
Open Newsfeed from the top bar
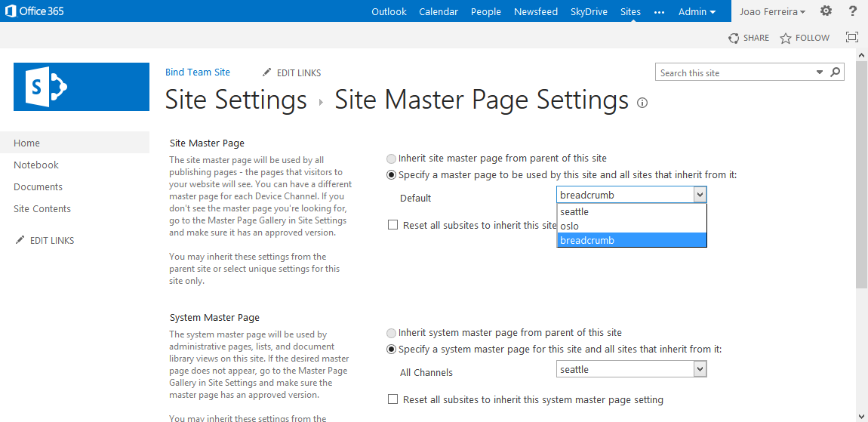[x=535, y=11]
